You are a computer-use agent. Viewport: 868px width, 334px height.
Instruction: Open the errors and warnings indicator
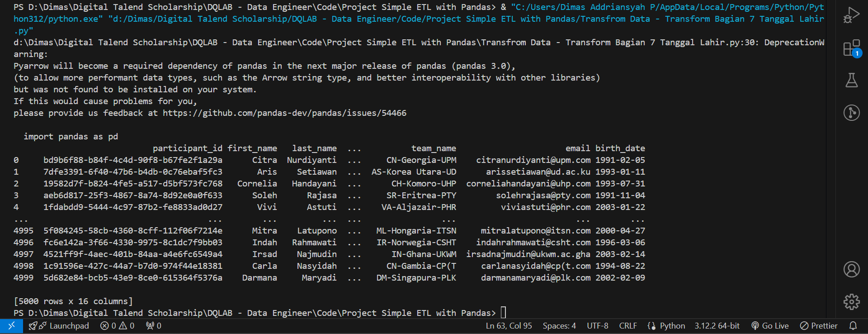tap(118, 326)
